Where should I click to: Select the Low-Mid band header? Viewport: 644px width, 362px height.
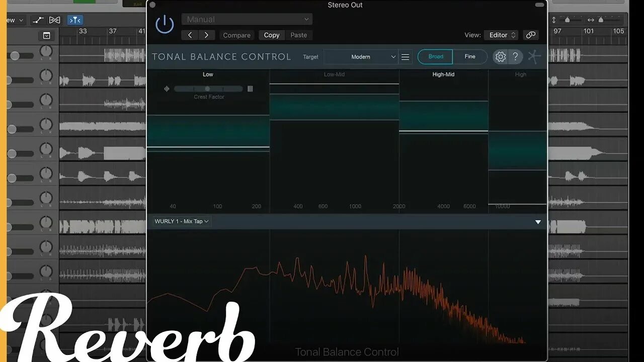(334, 74)
